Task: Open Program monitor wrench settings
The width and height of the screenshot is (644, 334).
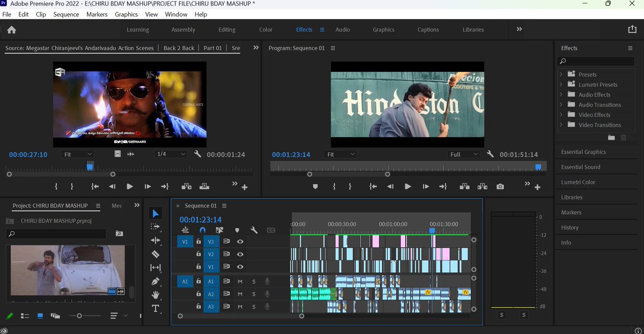Action: (490, 154)
